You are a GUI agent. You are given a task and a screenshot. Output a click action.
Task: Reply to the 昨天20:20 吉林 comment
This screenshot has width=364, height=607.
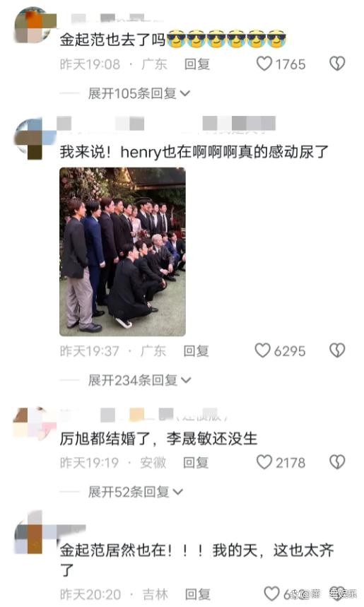point(198,594)
